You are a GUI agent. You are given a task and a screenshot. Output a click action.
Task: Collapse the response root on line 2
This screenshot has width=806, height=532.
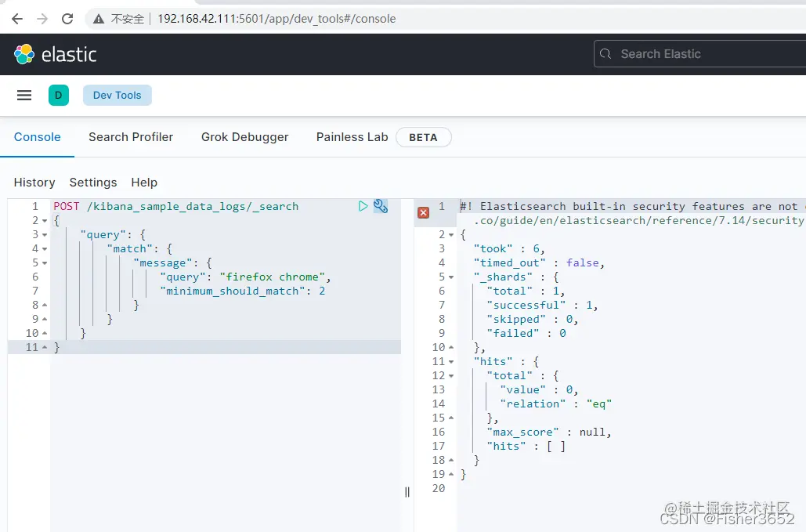click(x=451, y=235)
